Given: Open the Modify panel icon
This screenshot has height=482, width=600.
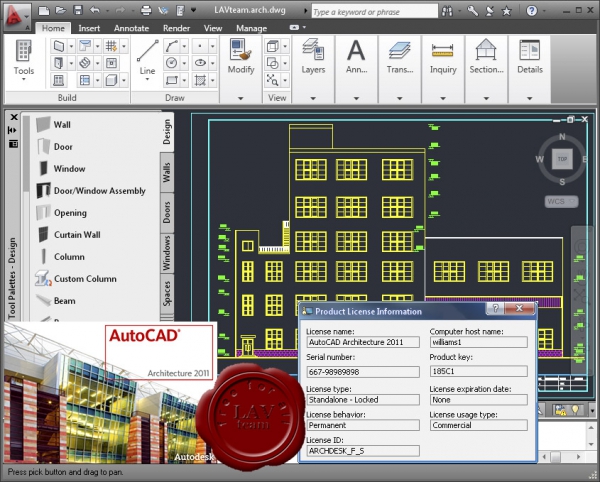Looking at the screenshot, I should 241,50.
